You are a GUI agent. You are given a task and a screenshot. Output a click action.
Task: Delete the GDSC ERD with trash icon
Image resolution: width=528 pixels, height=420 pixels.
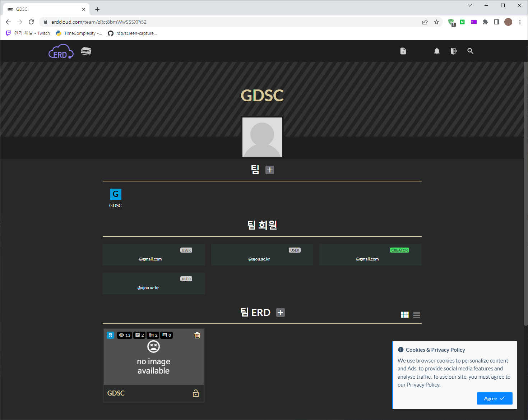pyautogui.click(x=197, y=335)
